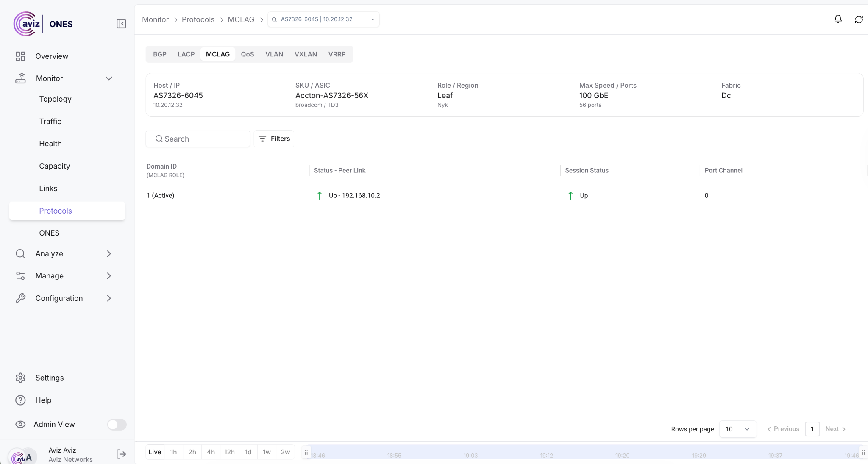Switch to the VXLAN tab
868x464 pixels.
(306, 54)
